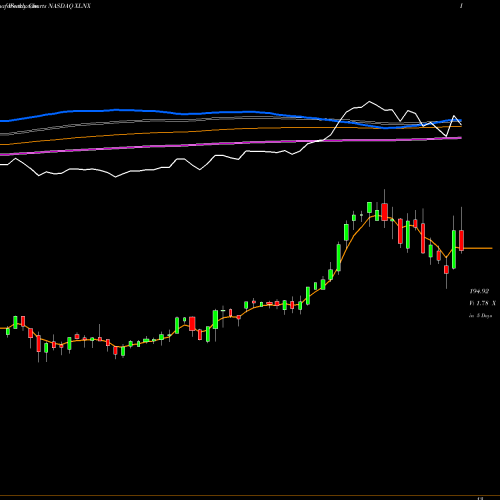Image resolution: width=500 pixels, height=500 pixels.
Task: Click the peak of the white indicator line
Action: click(x=369, y=101)
